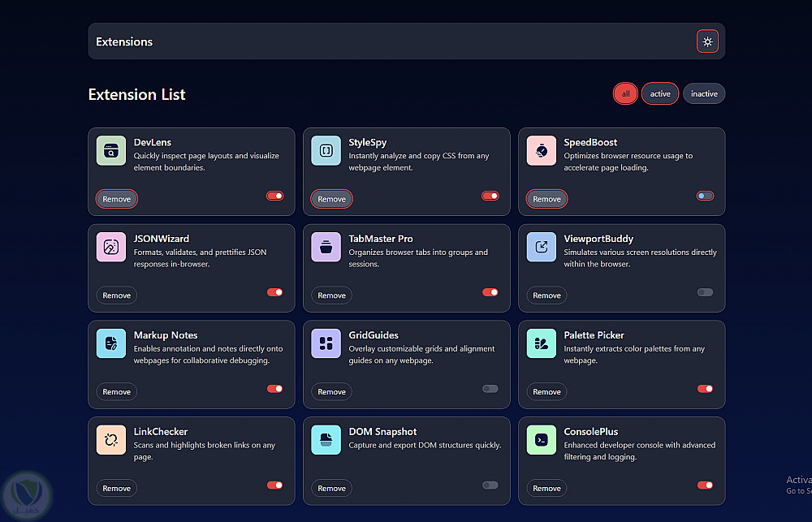Click the "Markup Notes" card title
Image resolution: width=812 pixels, height=522 pixels.
tap(166, 335)
